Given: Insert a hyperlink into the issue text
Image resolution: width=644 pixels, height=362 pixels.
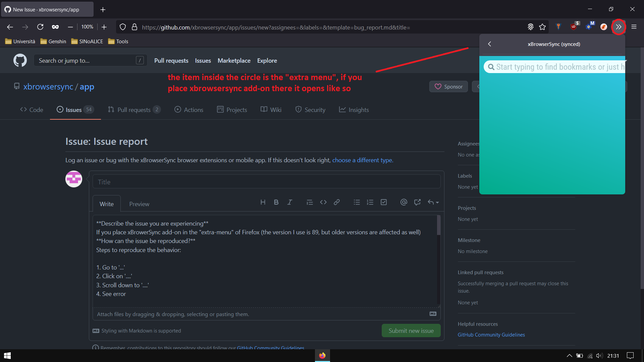Looking at the screenshot, I should [x=336, y=202].
